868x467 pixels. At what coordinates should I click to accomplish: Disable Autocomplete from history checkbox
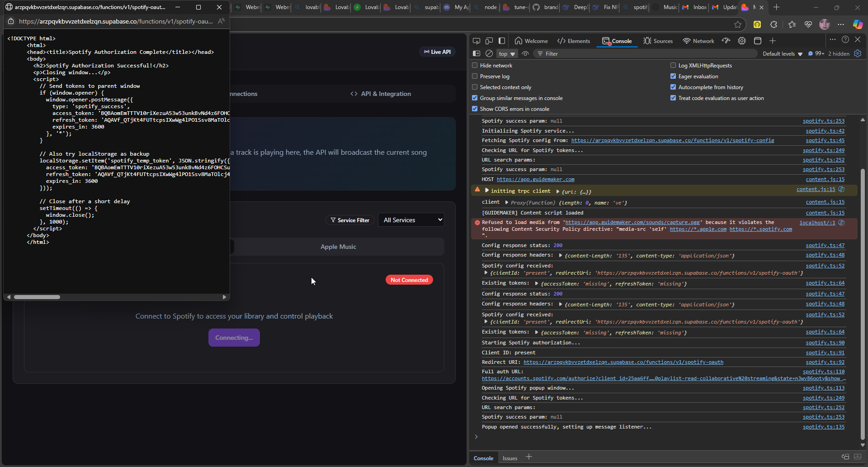pos(673,87)
